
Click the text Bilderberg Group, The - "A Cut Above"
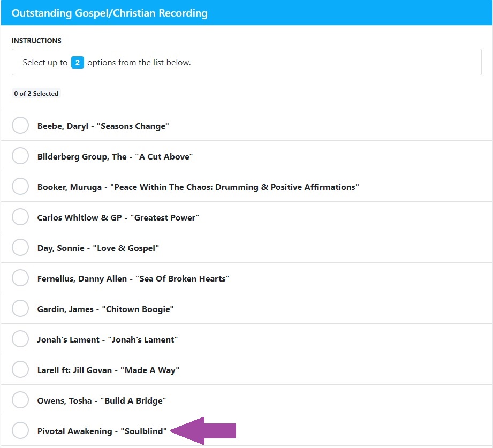pyautogui.click(x=115, y=157)
